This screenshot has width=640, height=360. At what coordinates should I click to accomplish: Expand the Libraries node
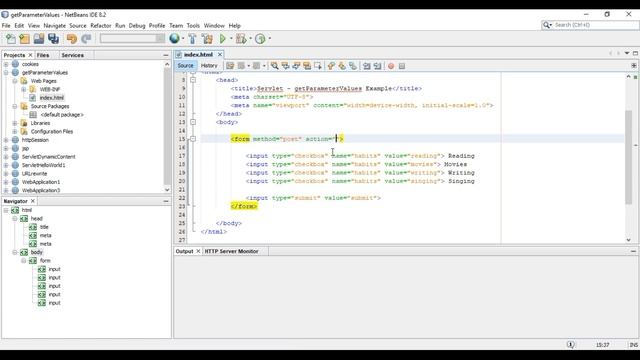15,123
